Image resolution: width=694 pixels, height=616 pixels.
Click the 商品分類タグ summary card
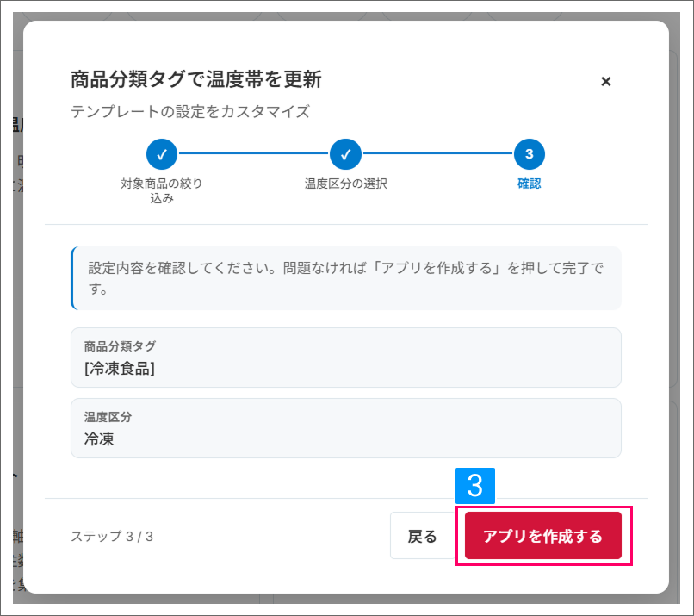346,358
